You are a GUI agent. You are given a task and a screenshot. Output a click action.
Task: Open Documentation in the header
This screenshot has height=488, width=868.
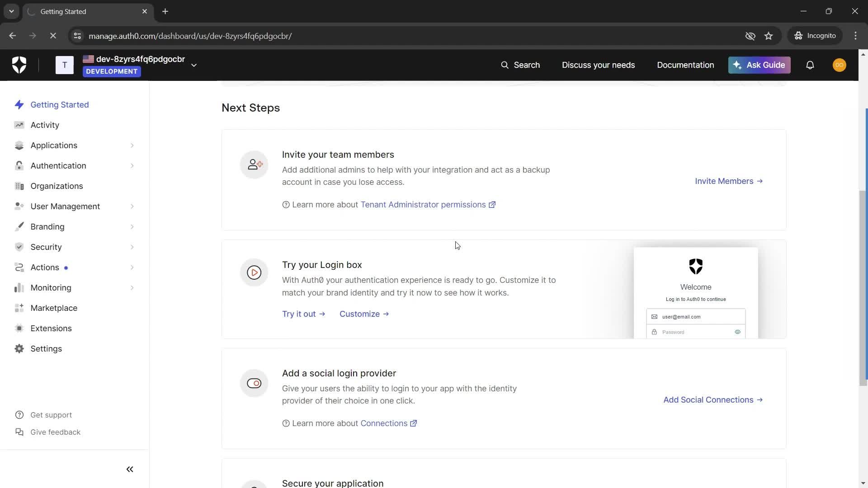point(685,65)
